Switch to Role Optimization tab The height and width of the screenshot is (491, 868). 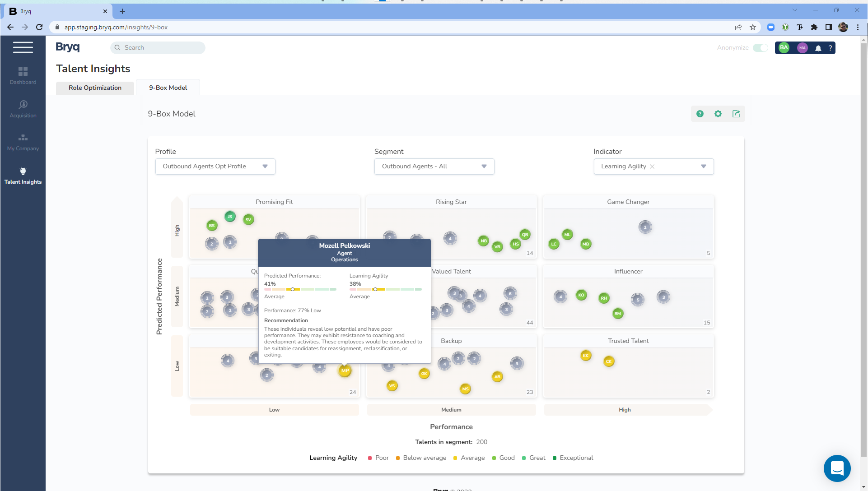[x=95, y=88]
